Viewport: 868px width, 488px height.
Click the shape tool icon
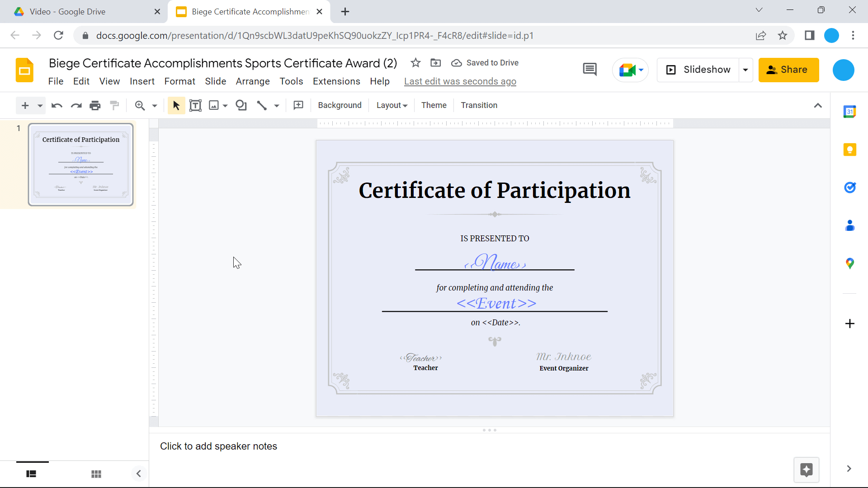241,105
